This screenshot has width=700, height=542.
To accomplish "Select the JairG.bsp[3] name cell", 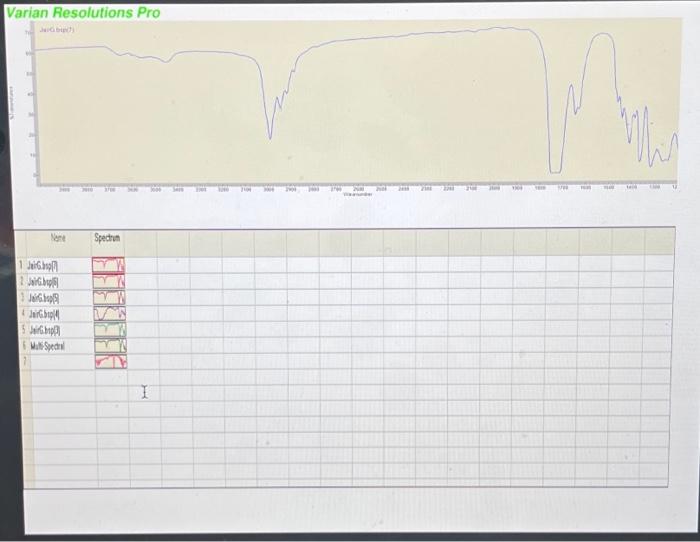I will pyautogui.click(x=60, y=330).
